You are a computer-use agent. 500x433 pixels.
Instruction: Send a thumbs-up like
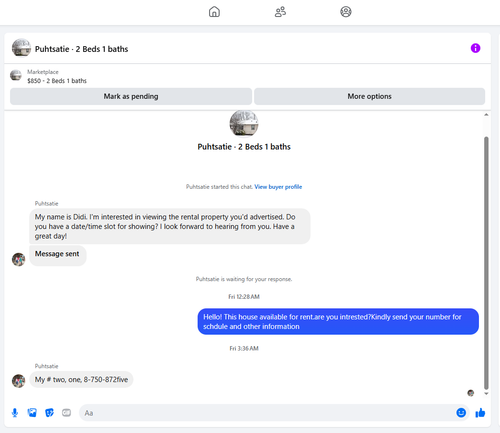[480, 413]
